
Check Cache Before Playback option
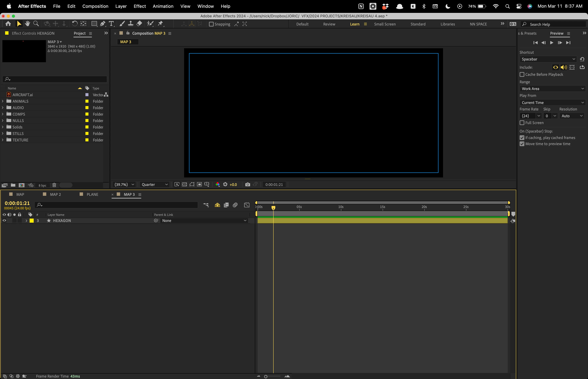522,74
